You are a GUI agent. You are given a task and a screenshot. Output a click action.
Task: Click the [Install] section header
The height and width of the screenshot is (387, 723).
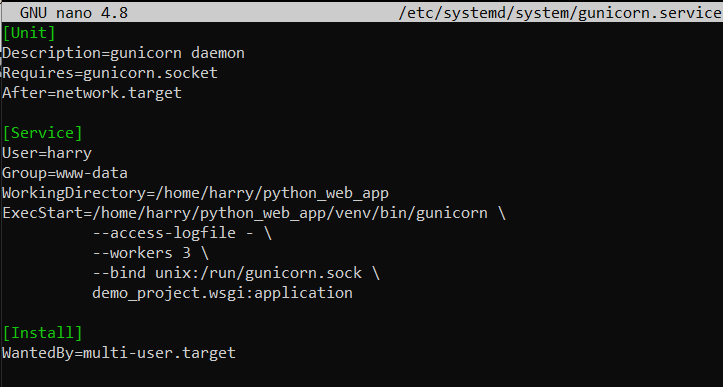(42, 333)
